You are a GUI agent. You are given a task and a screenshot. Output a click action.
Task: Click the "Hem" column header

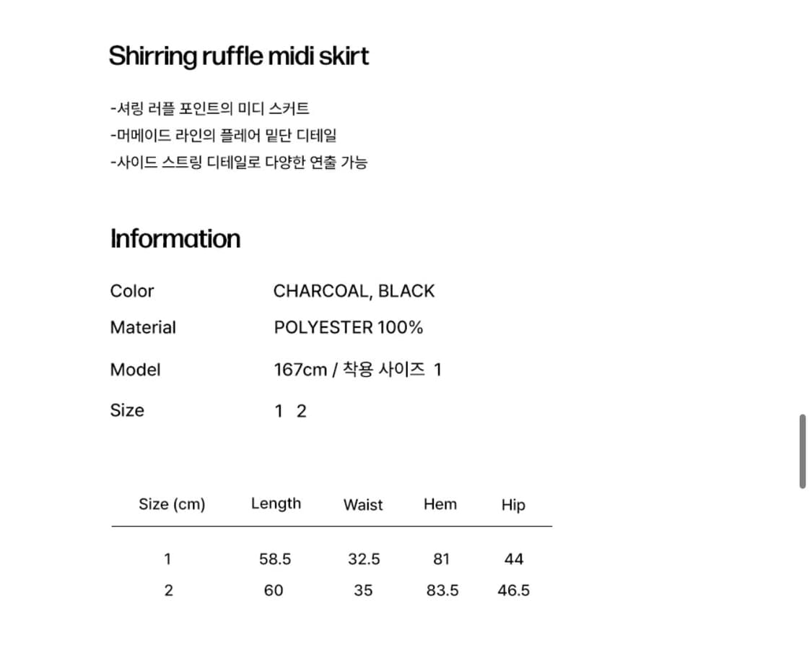[x=440, y=504]
